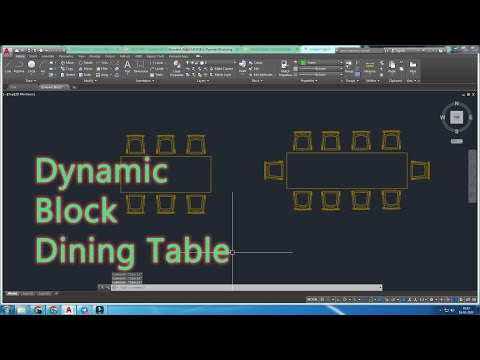This screenshot has width=480, height=360.
Task: Click TOP face of ViewCube
Action: tap(456, 117)
